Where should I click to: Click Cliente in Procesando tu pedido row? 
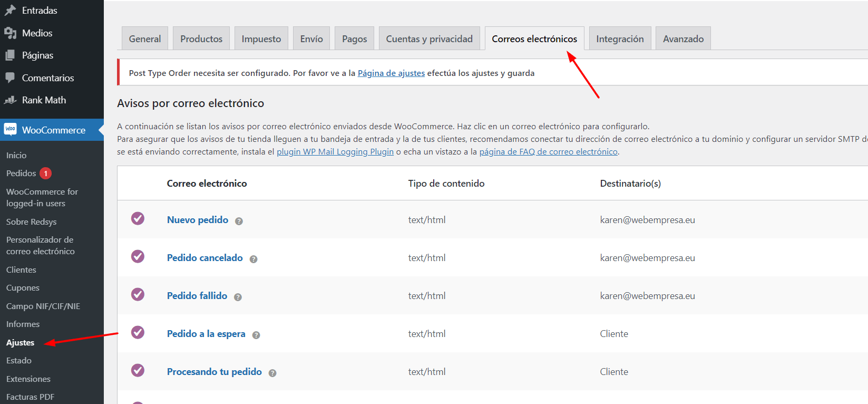pyautogui.click(x=614, y=372)
